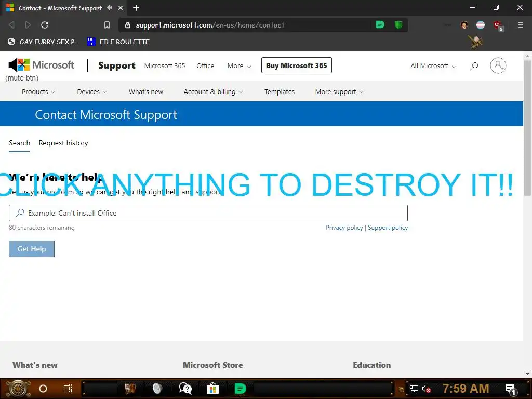This screenshot has height=399, width=532.
Task: Click the Education footer heading
Action: [x=372, y=365]
